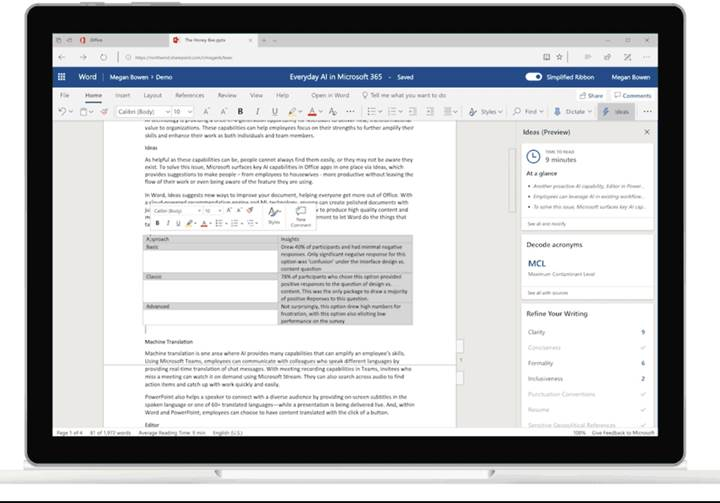The width and height of the screenshot is (720, 503).
Task: Close the Ideas (Preview) pane
Action: coord(647,131)
